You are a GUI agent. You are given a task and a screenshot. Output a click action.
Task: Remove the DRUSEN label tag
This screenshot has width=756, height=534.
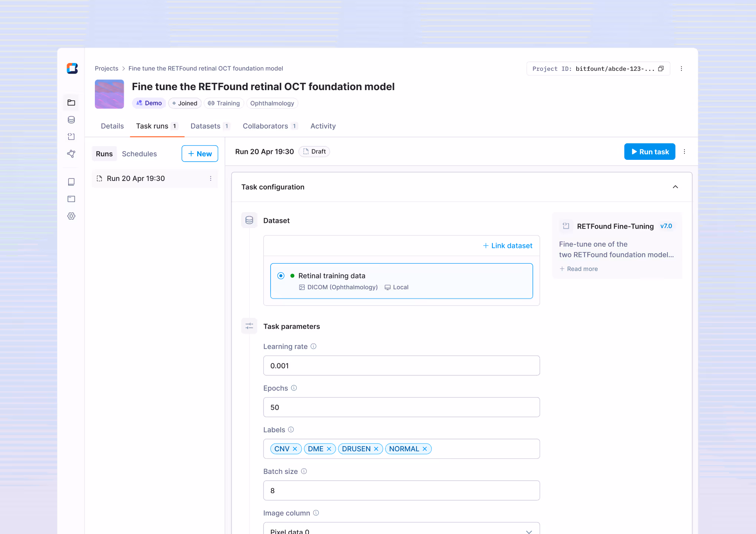click(x=376, y=449)
